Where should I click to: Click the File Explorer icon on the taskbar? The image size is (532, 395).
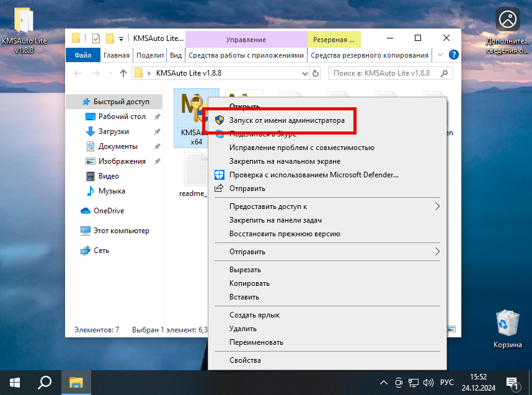point(76,382)
